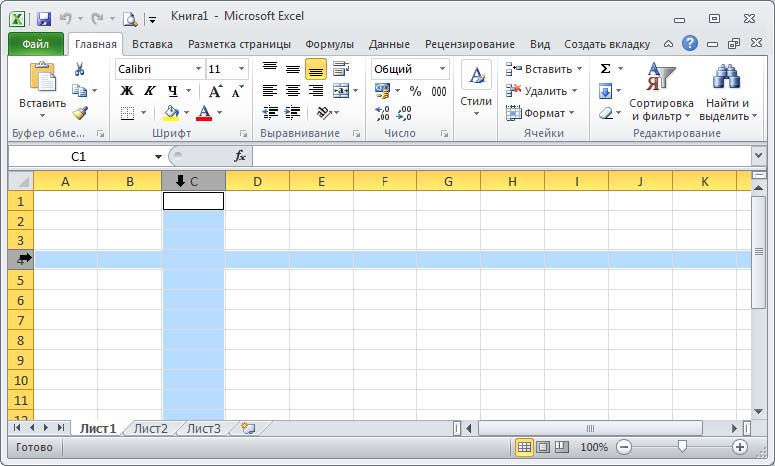Click the Cut scissors icon

pyautogui.click(x=80, y=69)
